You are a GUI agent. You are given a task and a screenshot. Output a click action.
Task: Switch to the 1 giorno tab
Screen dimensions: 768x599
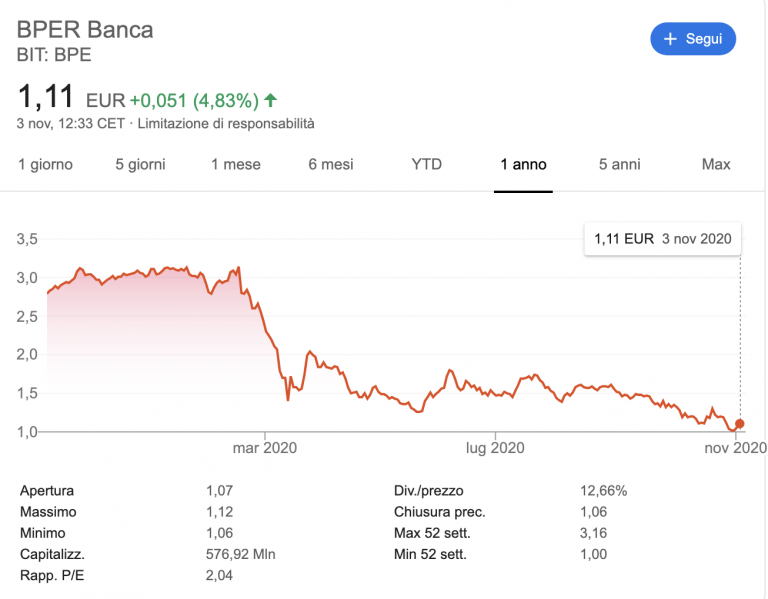(x=46, y=164)
